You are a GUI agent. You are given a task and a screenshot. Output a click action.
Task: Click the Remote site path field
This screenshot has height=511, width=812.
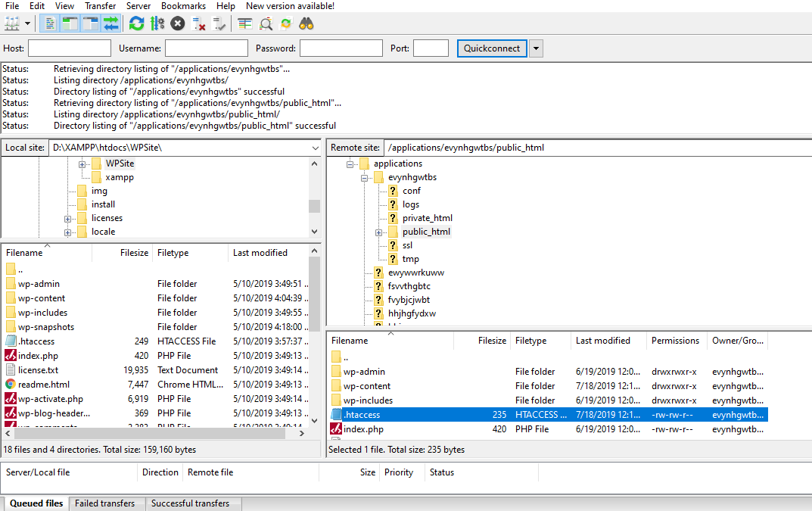tap(598, 148)
